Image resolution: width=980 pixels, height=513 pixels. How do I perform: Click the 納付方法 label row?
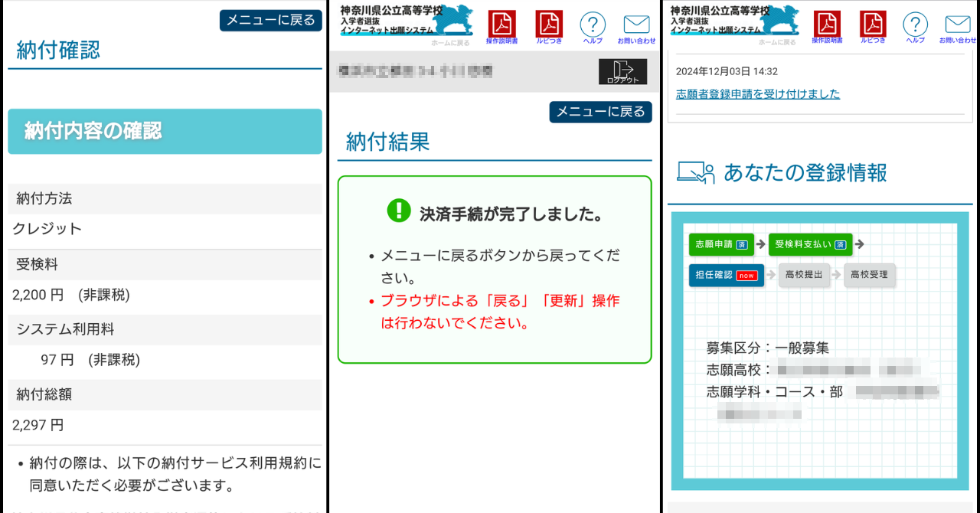(x=165, y=199)
